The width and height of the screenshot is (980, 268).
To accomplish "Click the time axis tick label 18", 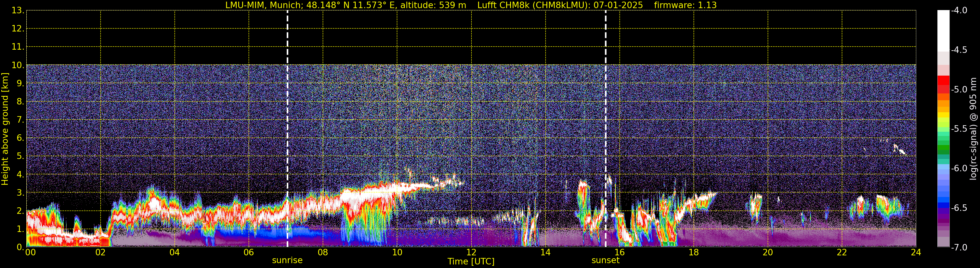I will [694, 252].
